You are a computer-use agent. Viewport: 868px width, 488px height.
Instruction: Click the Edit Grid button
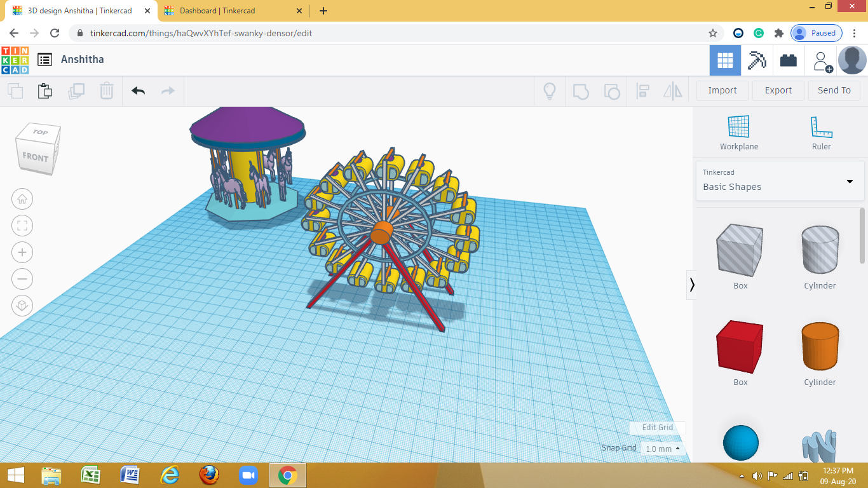pos(658,428)
